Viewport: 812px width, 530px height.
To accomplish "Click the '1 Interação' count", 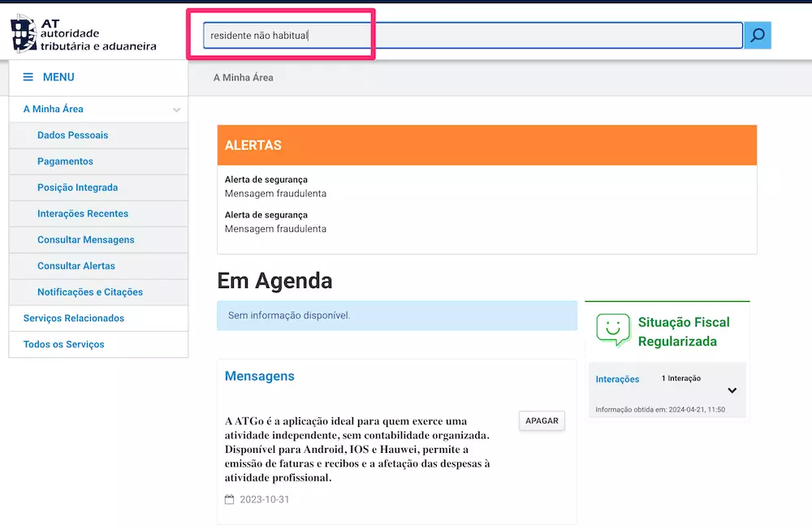I will click(681, 378).
